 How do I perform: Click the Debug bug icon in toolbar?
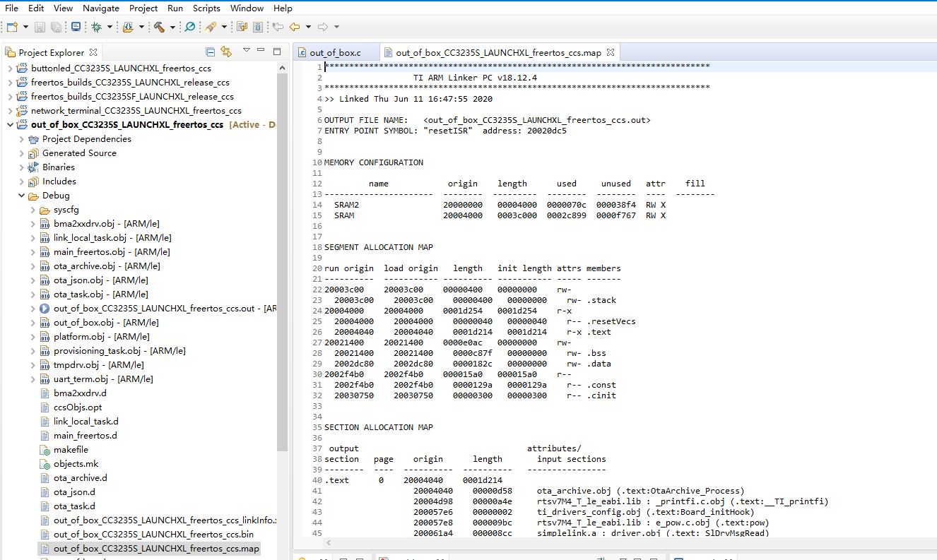[96, 27]
